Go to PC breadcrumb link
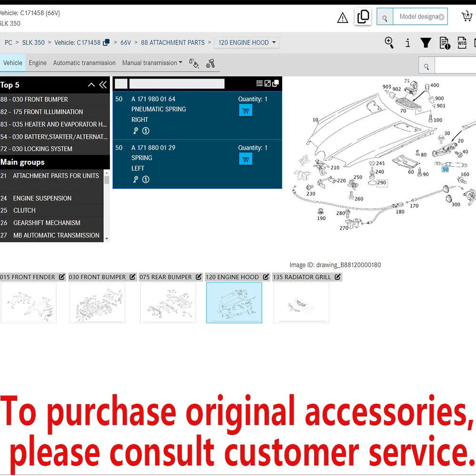The height and width of the screenshot is (476, 476). [9, 42]
